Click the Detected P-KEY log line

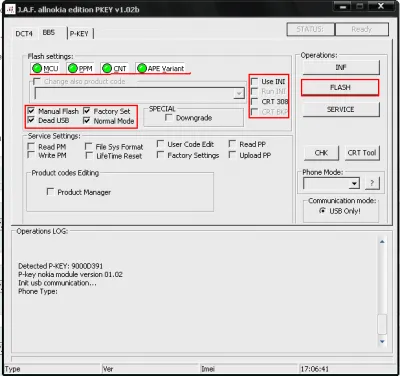click(x=60, y=266)
